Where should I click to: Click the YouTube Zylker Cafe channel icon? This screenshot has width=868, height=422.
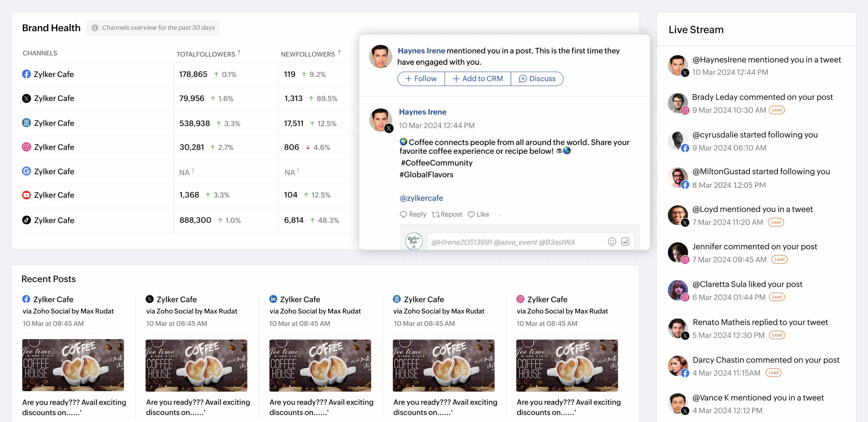[x=26, y=195]
